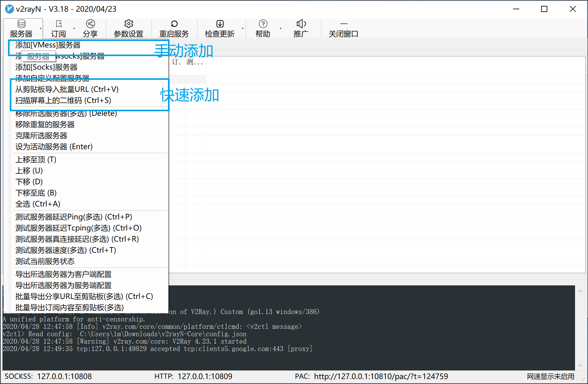Click the log panel scrollbar up arrow
Screen dimensions: 588x384
580,291
